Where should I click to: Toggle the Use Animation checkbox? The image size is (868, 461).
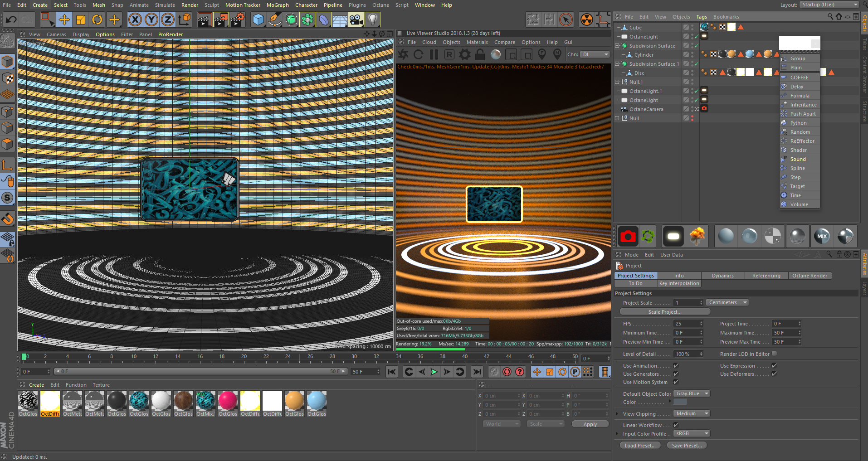[x=676, y=365]
